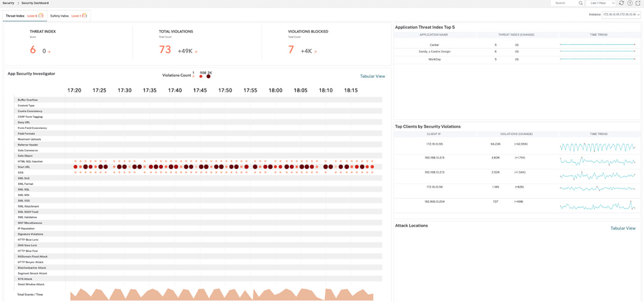Switch to the Safety Index tab
The image size is (644, 302).
point(59,16)
